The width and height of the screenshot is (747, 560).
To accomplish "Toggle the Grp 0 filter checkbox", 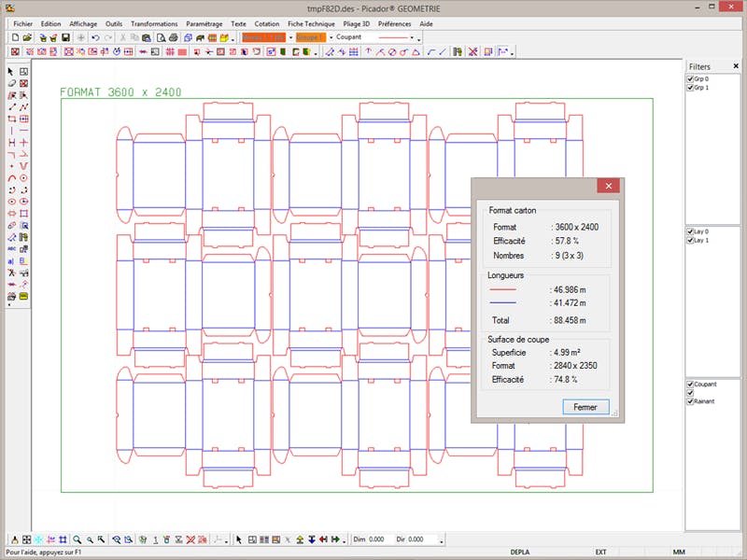I will tap(689, 79).
